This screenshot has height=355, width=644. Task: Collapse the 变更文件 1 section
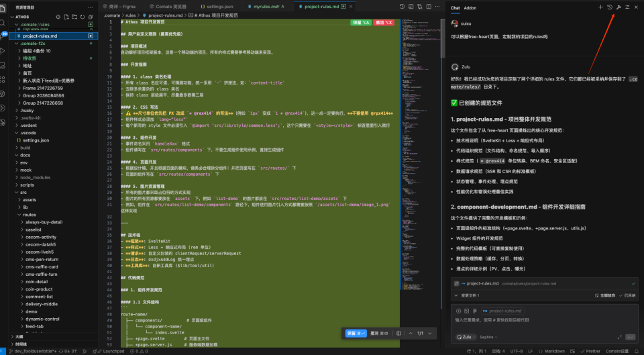(x=456, y=295)
